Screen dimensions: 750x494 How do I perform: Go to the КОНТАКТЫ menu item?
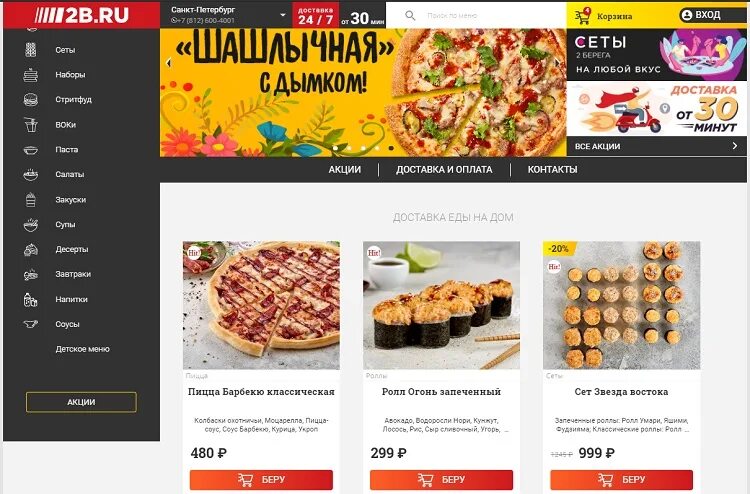[x=552, y=169]
